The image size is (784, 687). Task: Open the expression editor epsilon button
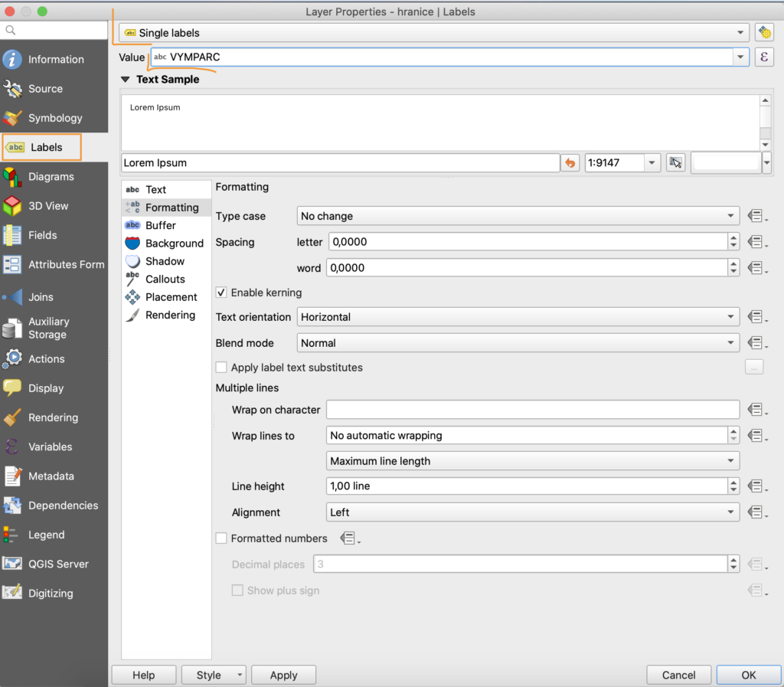point(763,57)
